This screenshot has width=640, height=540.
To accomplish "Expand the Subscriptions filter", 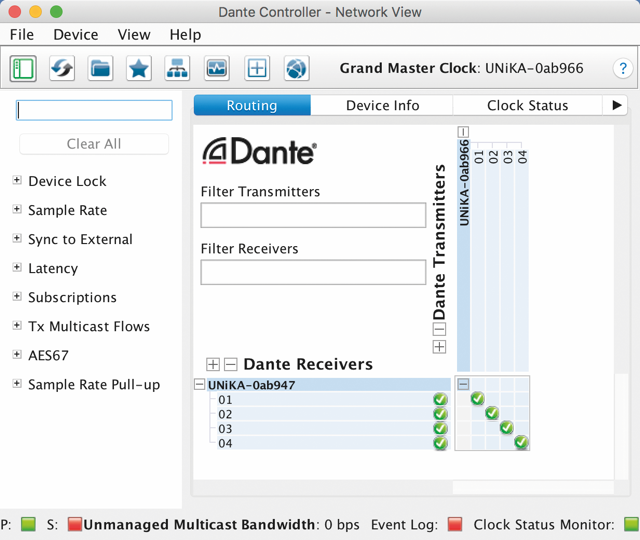I will click(x=17, y=296).
